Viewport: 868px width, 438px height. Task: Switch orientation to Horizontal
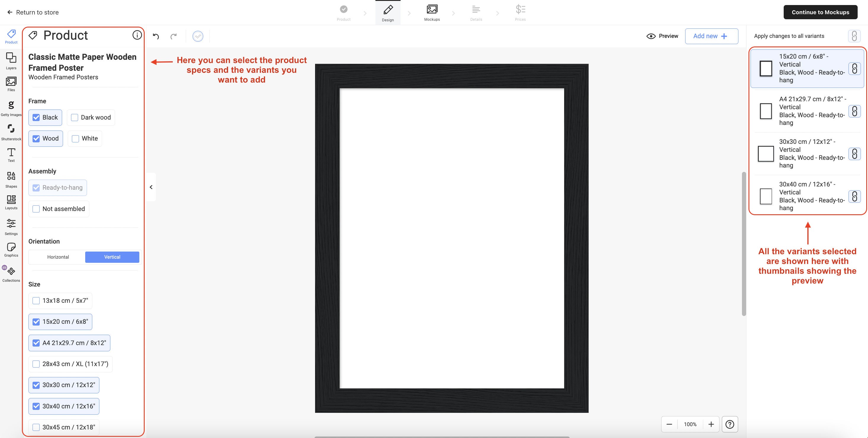coord(58,257)
